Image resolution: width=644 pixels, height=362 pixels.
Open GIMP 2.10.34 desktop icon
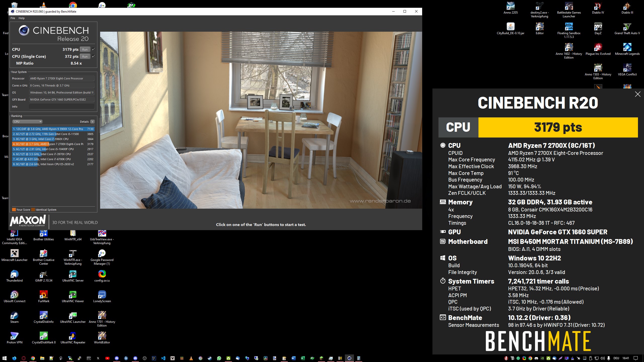44,276
